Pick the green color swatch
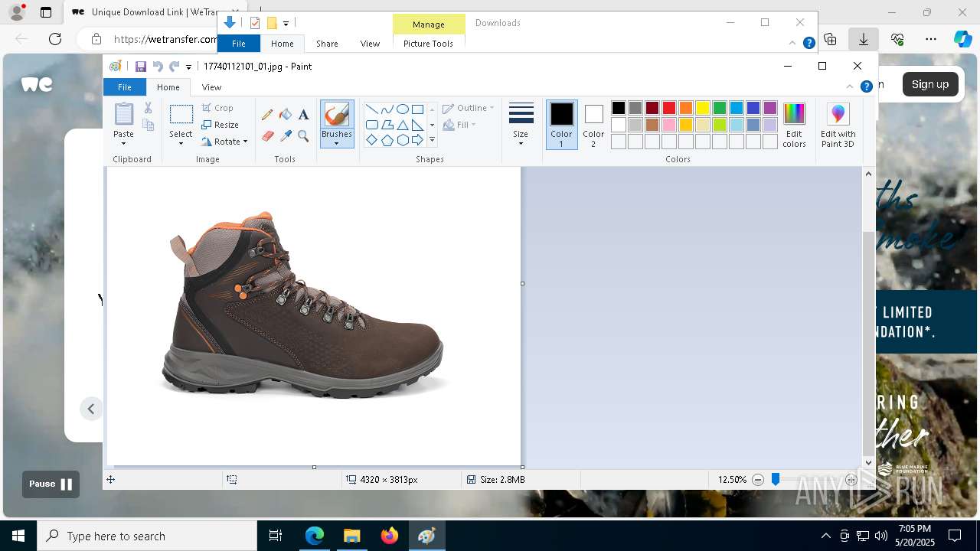 pos(720,108)
